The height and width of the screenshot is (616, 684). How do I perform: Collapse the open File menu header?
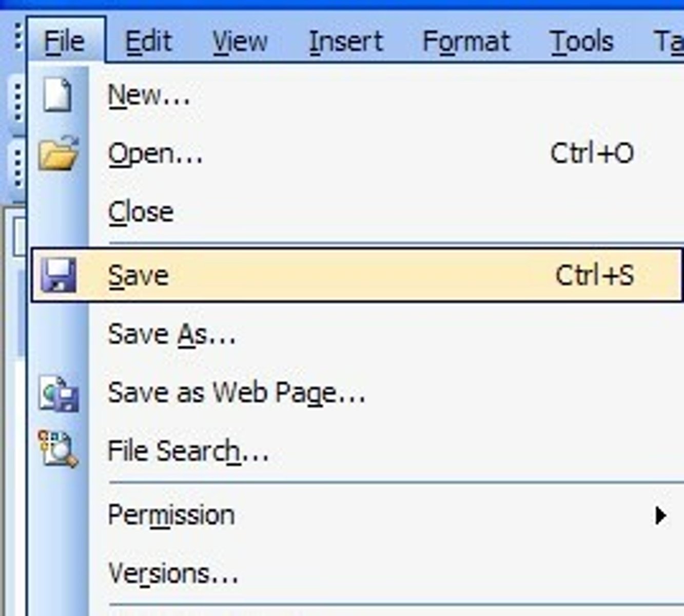(x=65, y=41)
